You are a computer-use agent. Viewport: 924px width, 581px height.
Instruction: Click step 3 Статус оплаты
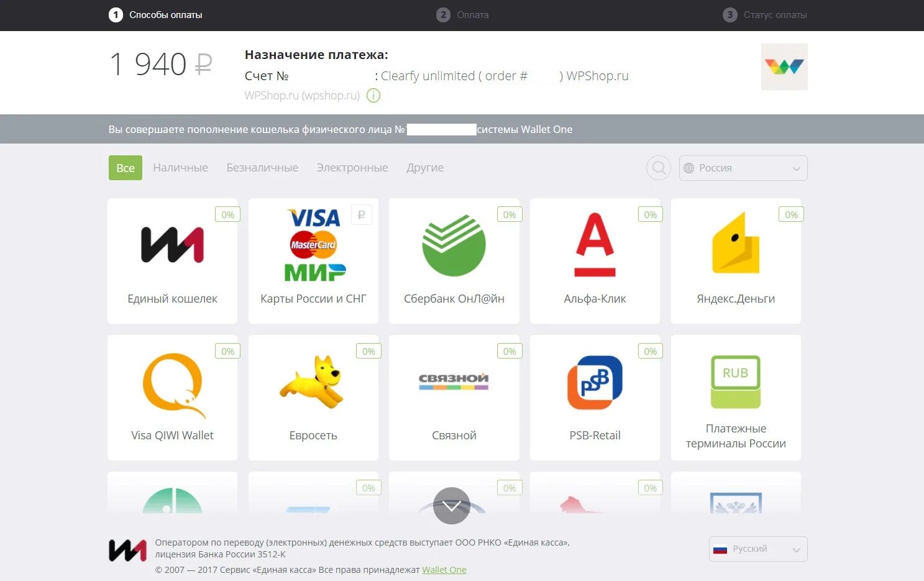click(x=765, y=15)
